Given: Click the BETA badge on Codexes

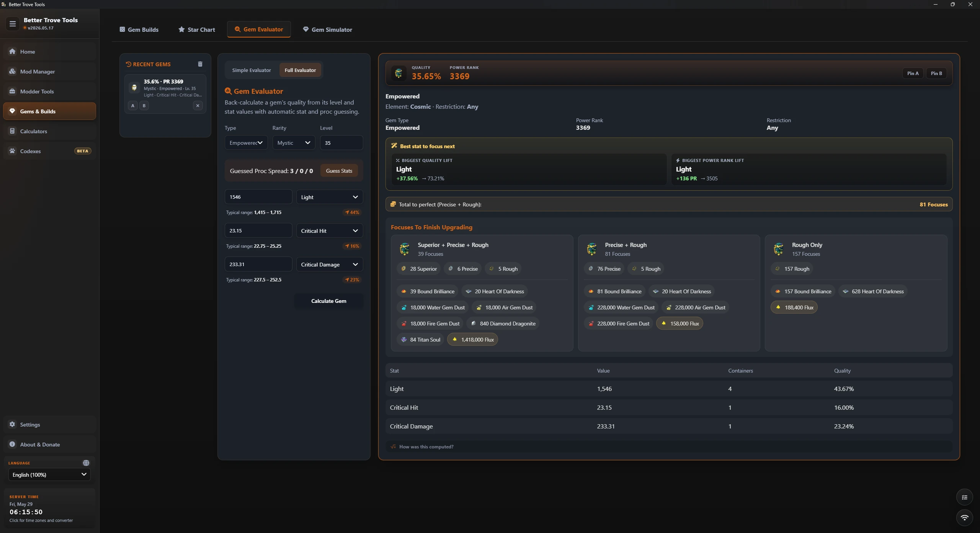Looking at the screenshot, I should 82,151.
